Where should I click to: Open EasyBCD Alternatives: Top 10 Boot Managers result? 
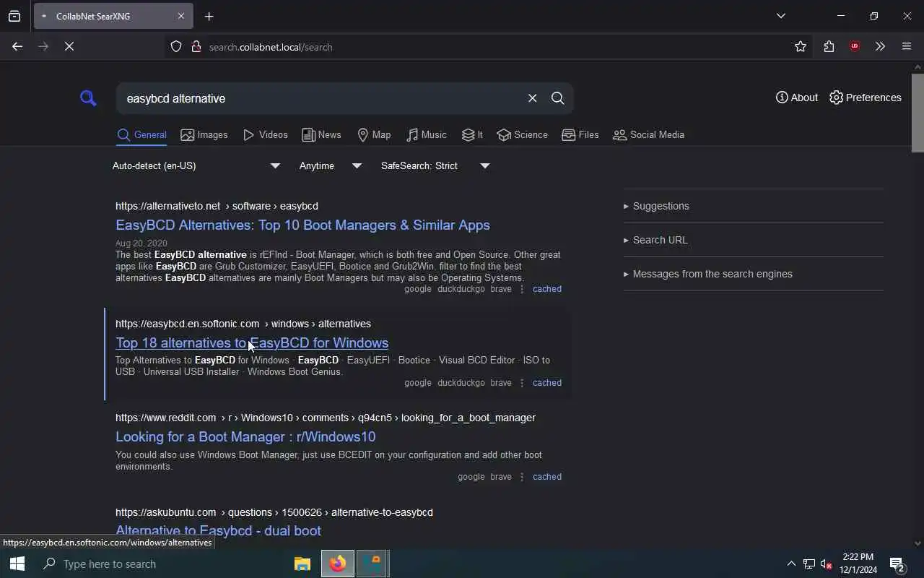click(302, 225)
